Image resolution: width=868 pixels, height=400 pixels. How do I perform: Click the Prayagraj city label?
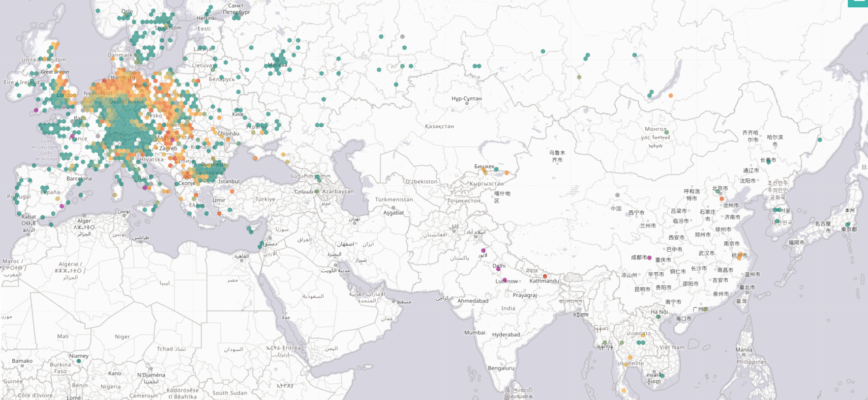click(x=525, y=295)
